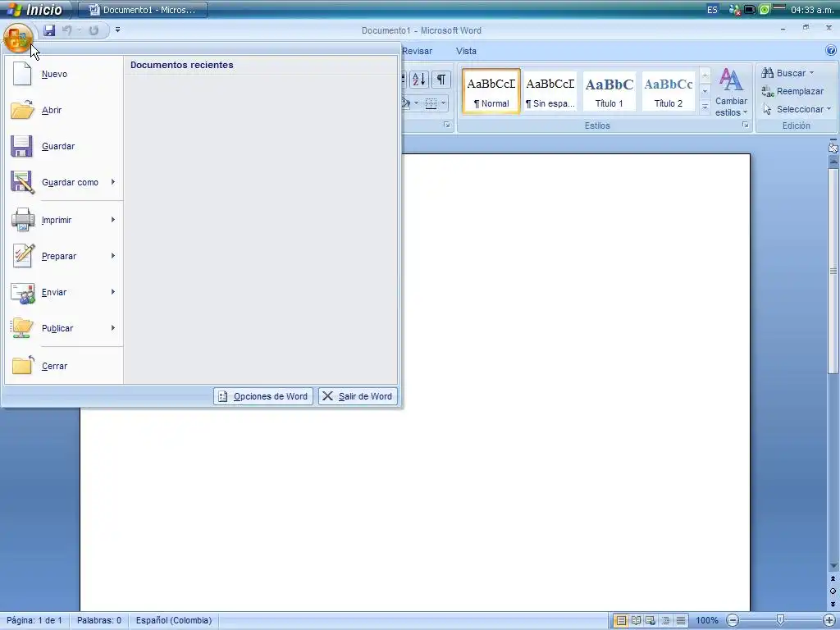840x630 pixels.
Task: Click the vertical scrollbar thumb
Action: (x=833, y=271)
